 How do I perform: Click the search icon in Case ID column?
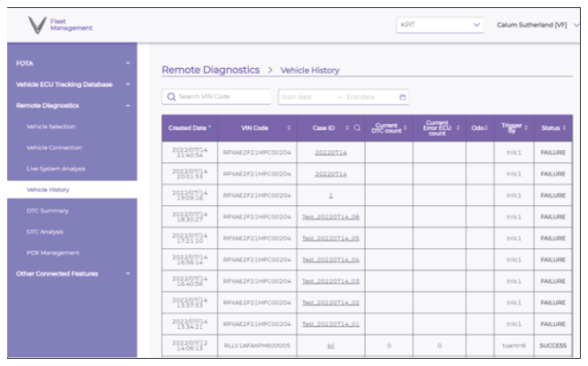[x=357, y=128]
